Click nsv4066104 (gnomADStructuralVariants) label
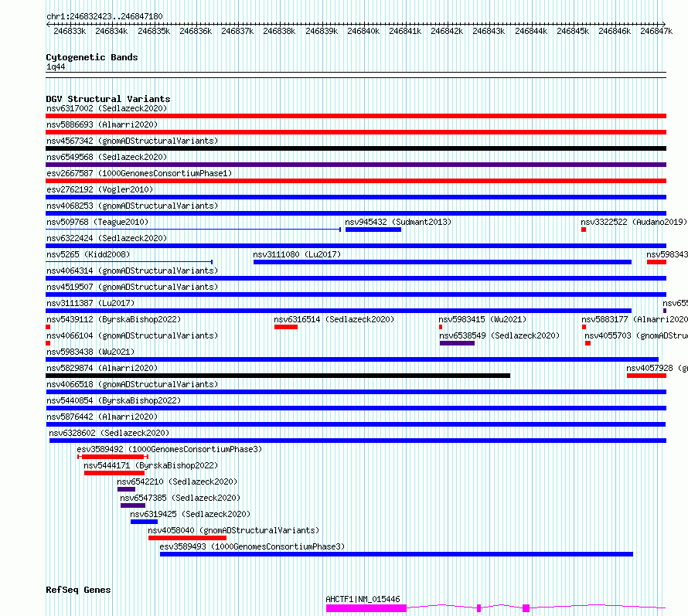 (x=132, y=335)
